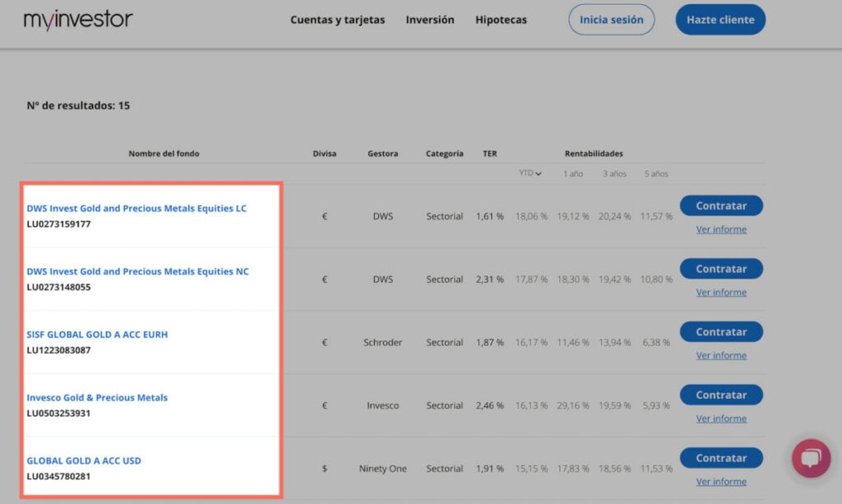842x504 pixels.
Task: Click the Ninety One gestora cell
Action: click(x=383, y=469)
